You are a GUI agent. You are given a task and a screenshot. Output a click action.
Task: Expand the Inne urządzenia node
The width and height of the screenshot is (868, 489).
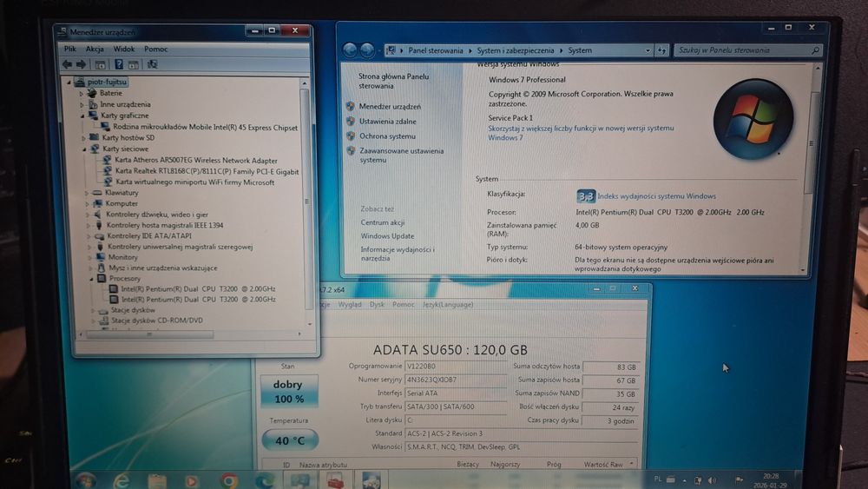point(82,105)
